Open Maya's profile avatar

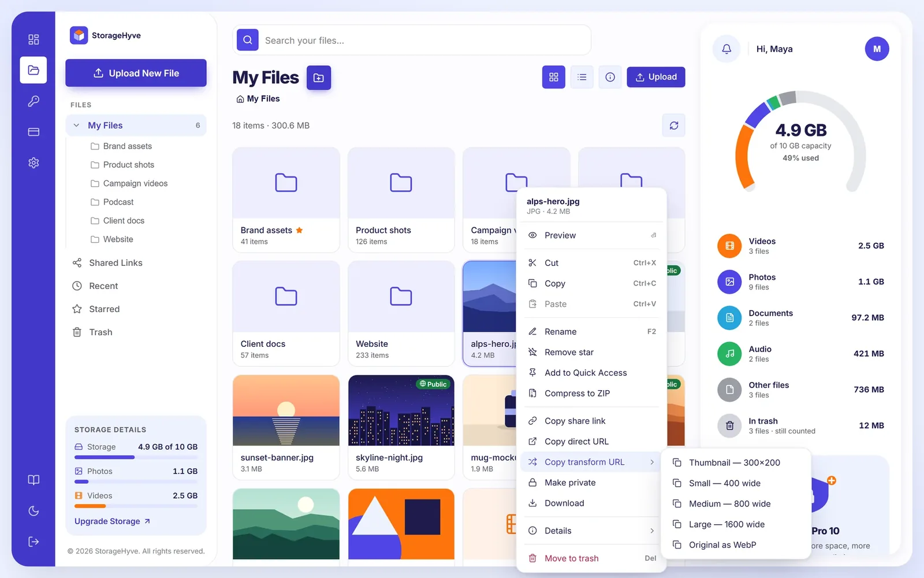click(877, 49)
